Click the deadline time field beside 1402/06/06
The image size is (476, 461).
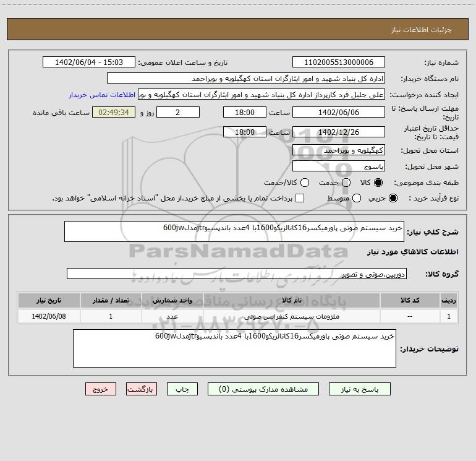point(245,112)
